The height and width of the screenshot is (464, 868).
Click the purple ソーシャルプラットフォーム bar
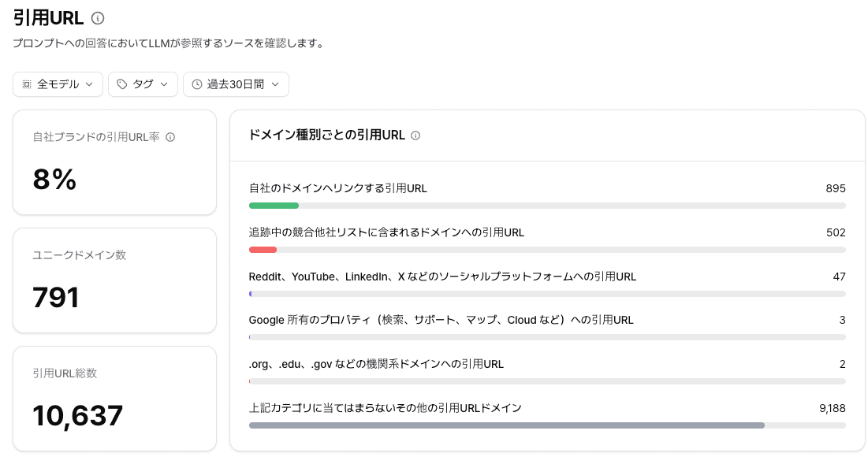(x=250, y=294)
